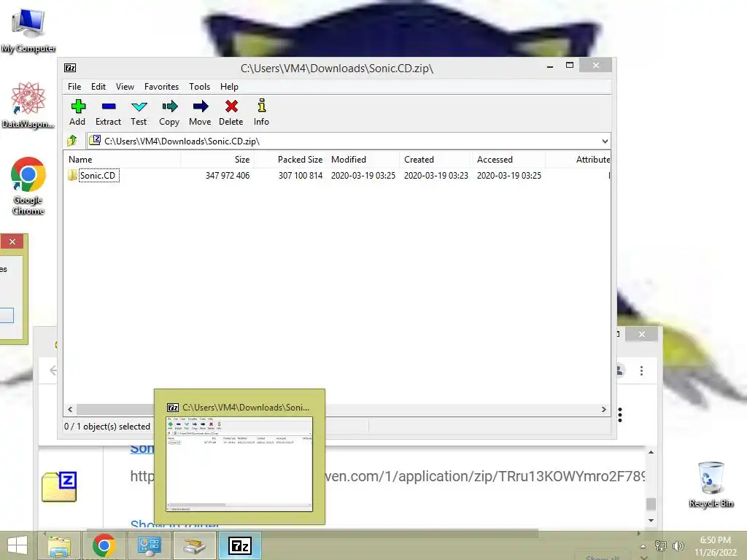Image resolution: width=747 pixels, height=560 pixels.
Task: Open Chrome's three-dot menu
Action: point(642,370)
